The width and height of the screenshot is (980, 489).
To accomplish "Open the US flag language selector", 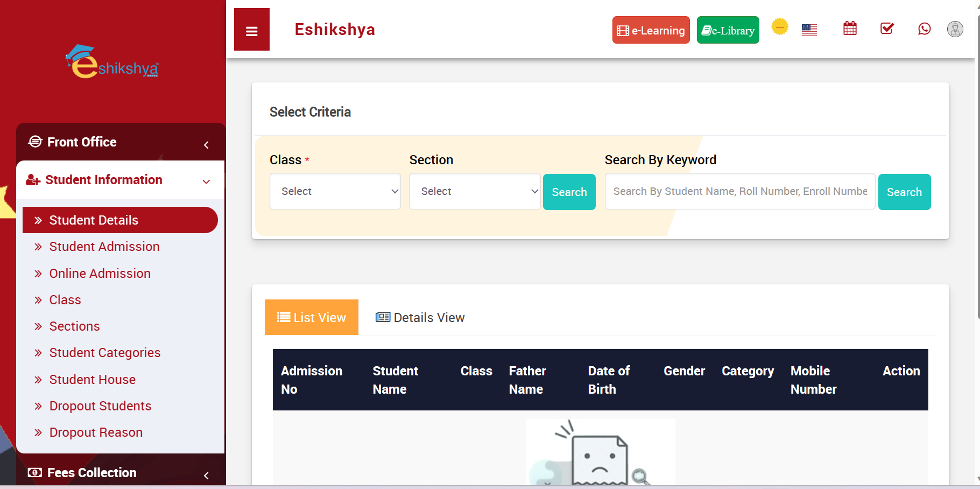I will tap(809, 30).
